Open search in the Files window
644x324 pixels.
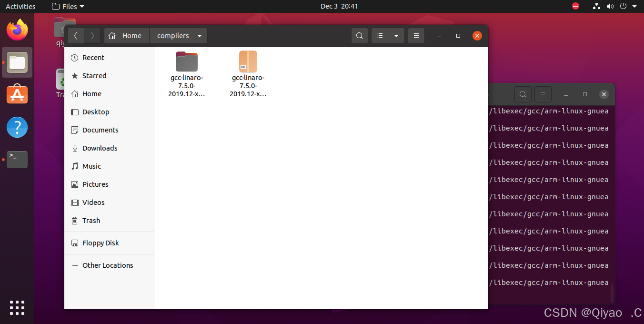360,36
